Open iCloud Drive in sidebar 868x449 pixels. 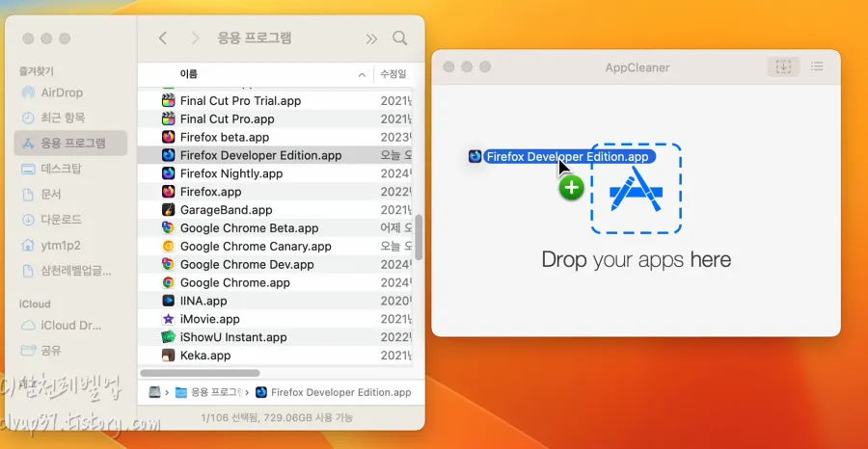(x=61, y=325)
